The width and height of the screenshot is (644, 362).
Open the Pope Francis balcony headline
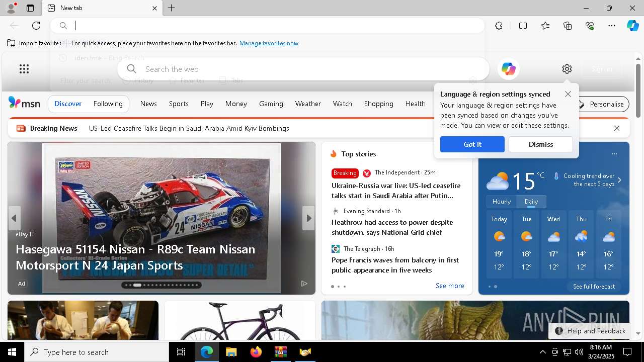(x=395, y=265)
